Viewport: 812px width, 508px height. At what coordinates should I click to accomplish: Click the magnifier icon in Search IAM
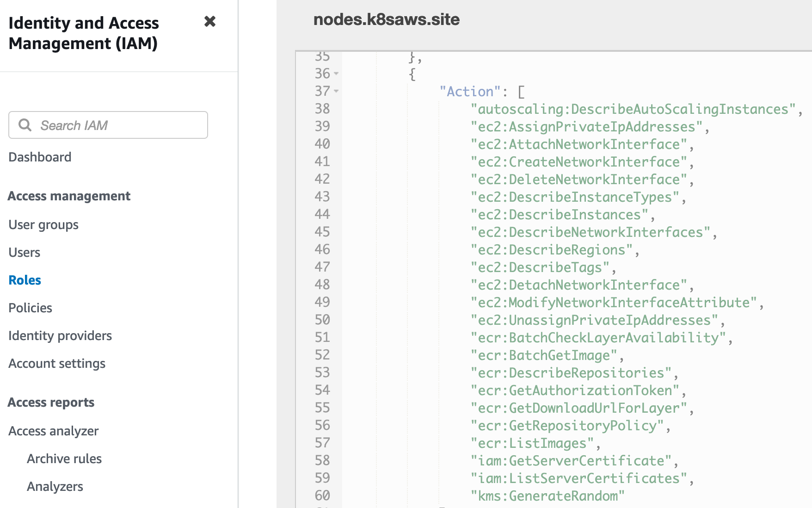[25, 125]
